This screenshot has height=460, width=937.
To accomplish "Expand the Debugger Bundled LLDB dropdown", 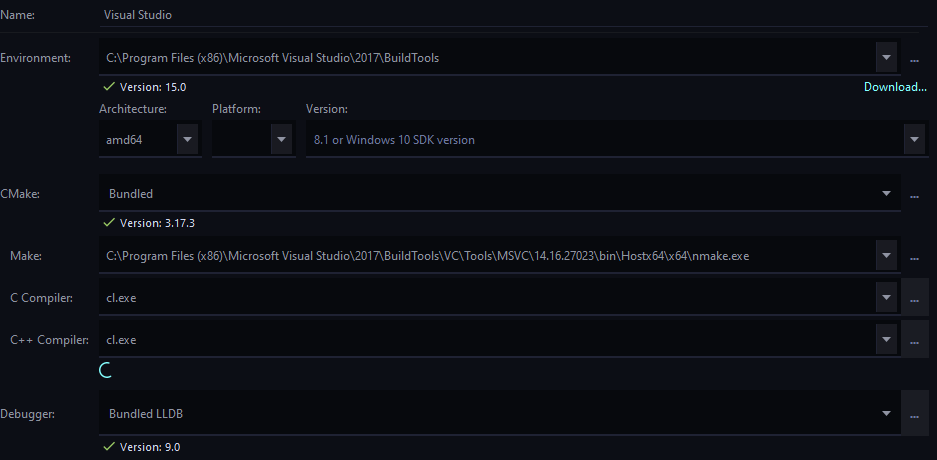I will pos(886,413).
